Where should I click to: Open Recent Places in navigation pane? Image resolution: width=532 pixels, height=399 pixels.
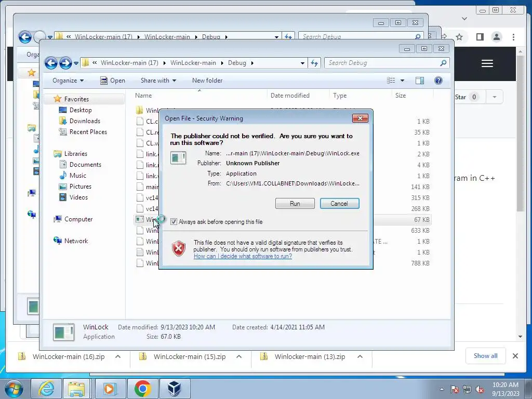tap(88, 131)
